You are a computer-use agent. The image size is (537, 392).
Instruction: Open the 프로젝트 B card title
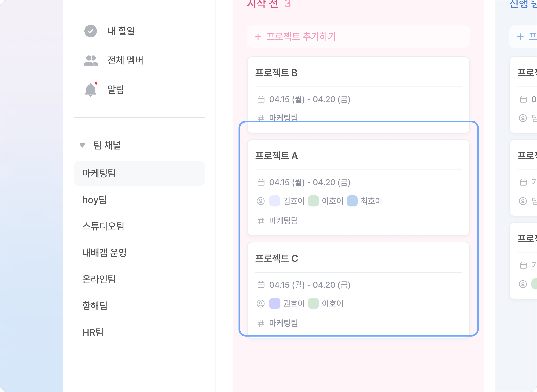[x=276, y=73]
